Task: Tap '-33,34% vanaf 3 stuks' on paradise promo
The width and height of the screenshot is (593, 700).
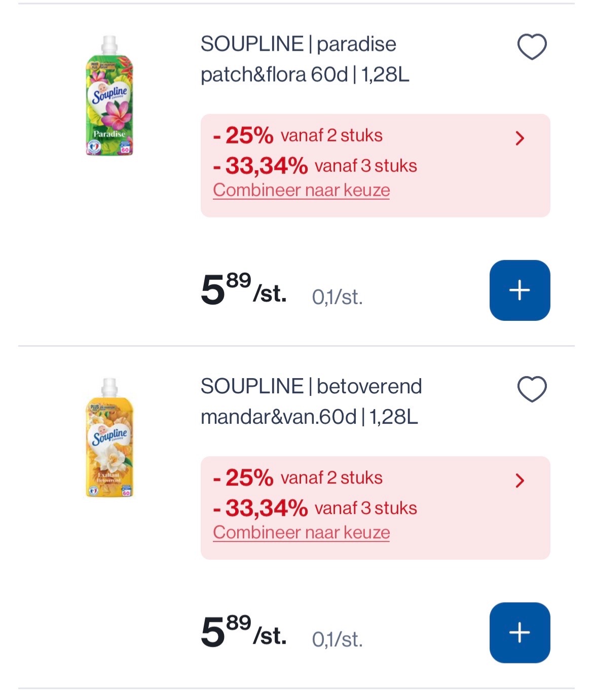Action: [315, 166]
